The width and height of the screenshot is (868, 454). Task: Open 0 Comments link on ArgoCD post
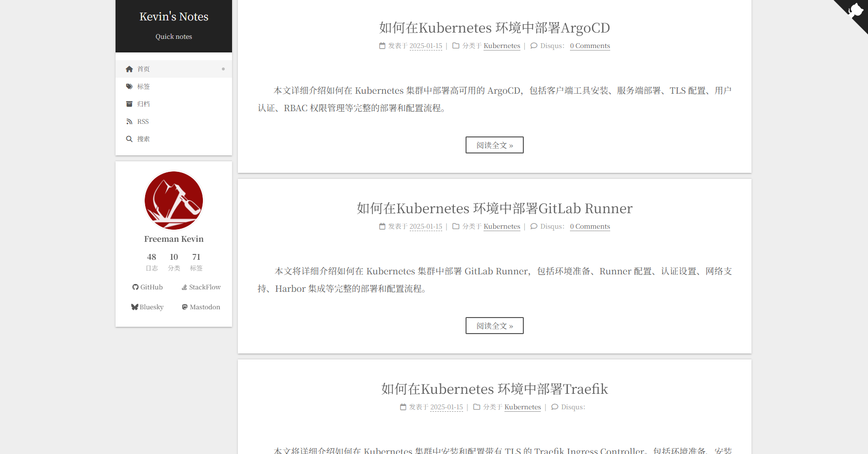[590, 46]
